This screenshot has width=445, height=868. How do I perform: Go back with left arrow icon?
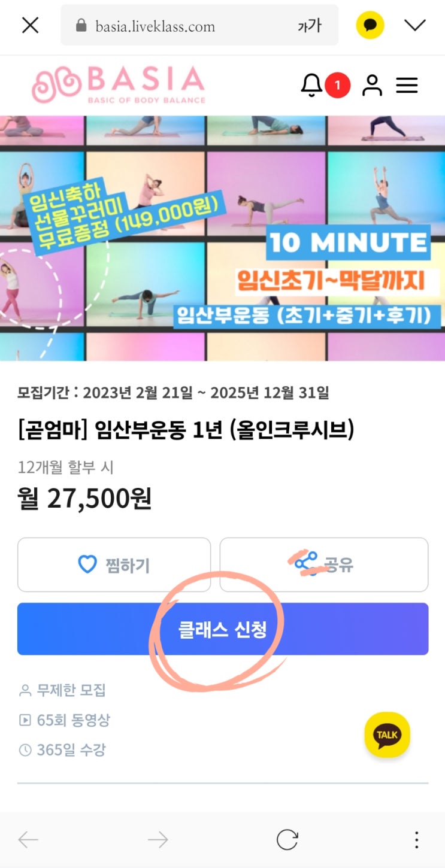coord(28,840)
